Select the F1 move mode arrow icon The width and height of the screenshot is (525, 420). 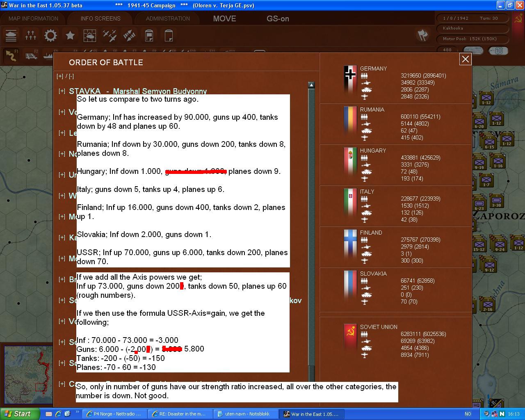11,55
